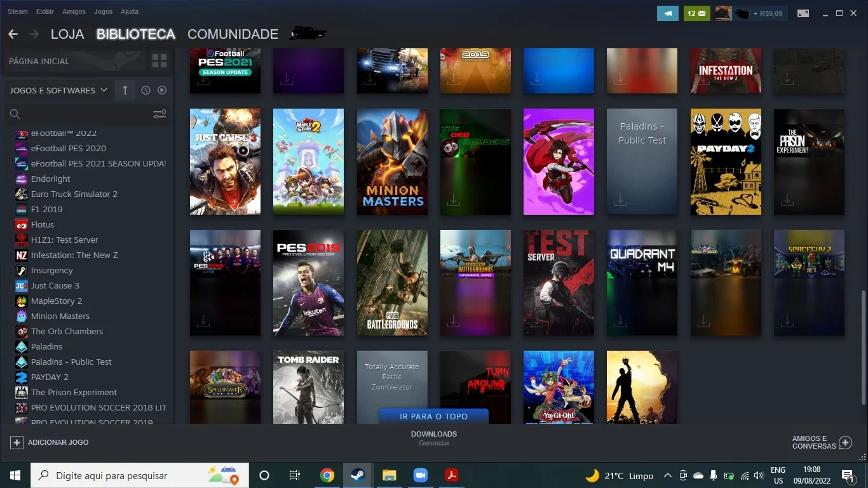Open the announcements megaphone icon

pos(668,13)
